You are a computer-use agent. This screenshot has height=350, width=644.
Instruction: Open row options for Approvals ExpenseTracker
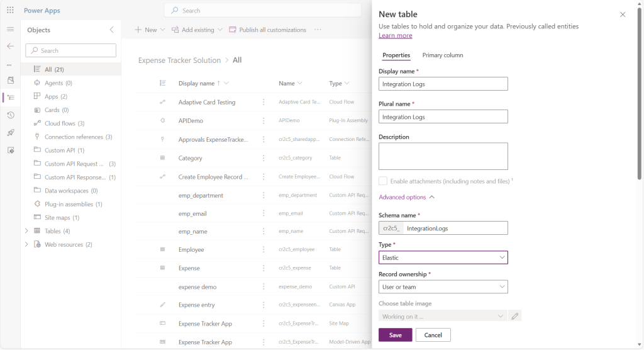point(264,139)
